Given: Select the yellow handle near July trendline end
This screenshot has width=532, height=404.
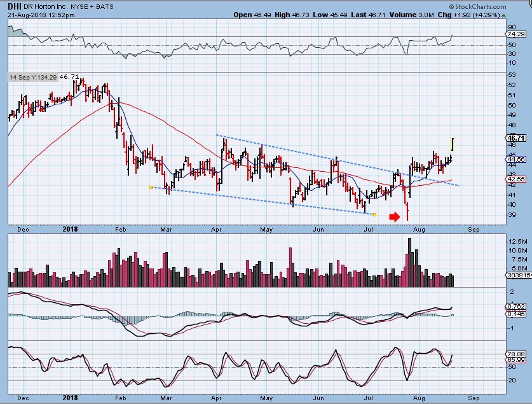Looking at the screenshot, I should click(374, 214).
